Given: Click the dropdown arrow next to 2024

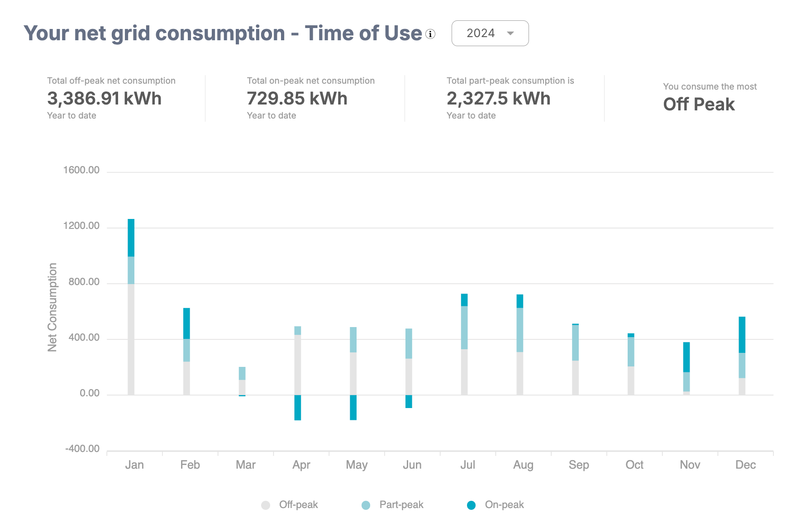Looking at the screenshot, I should click(510, 33).
